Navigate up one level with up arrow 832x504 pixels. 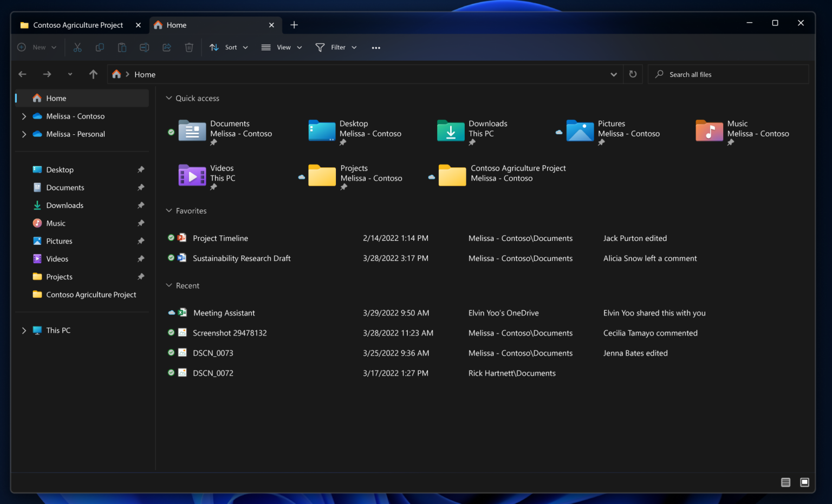[x=93, y=74]
